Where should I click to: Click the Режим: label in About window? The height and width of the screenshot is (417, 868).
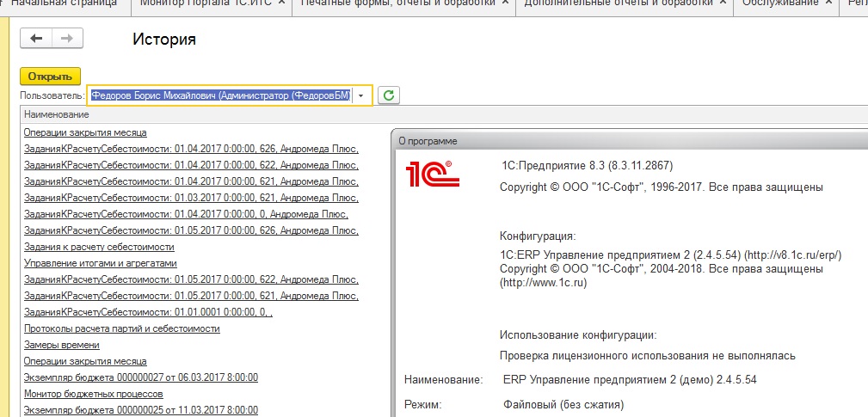pos(423,404)
